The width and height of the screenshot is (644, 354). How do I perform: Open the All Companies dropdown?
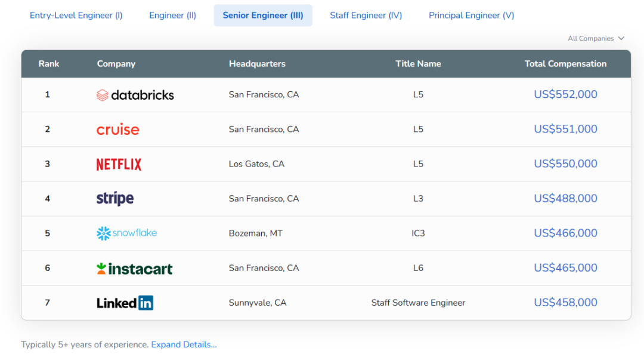click(x=591, y=38)
